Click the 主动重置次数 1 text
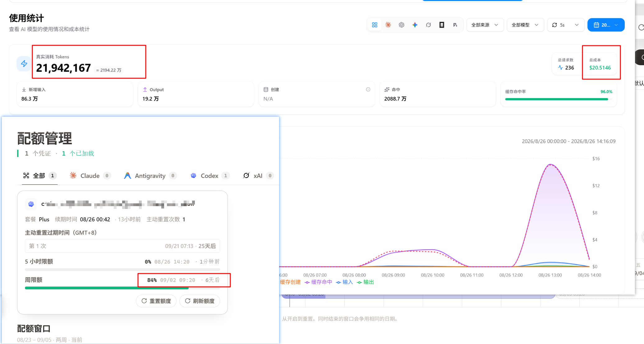The height and width of the screenshot is (344, 644). click(166, 220)
